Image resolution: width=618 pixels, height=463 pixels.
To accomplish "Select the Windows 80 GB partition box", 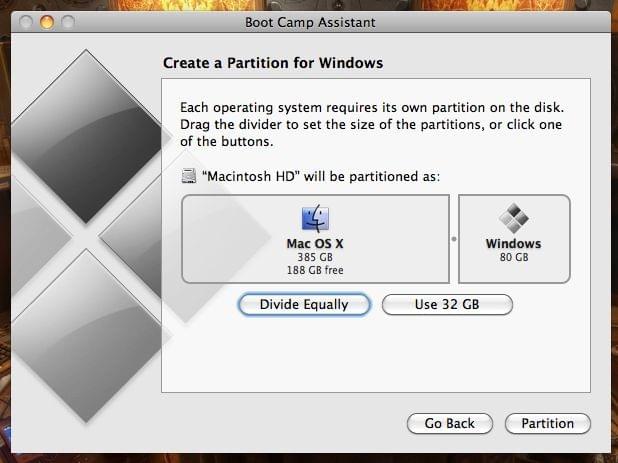I will tap(514, 239).
